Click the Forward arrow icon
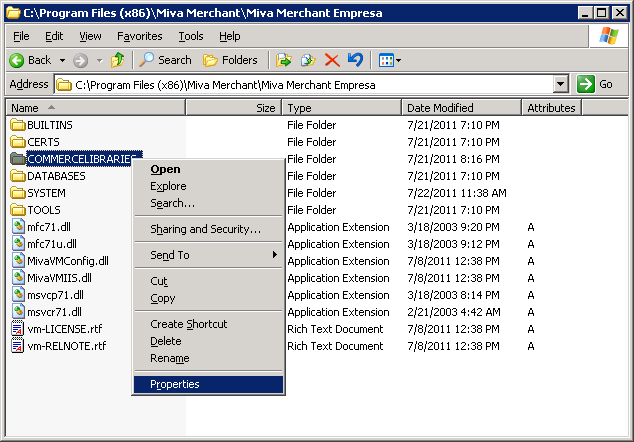 tap(80, 61)
